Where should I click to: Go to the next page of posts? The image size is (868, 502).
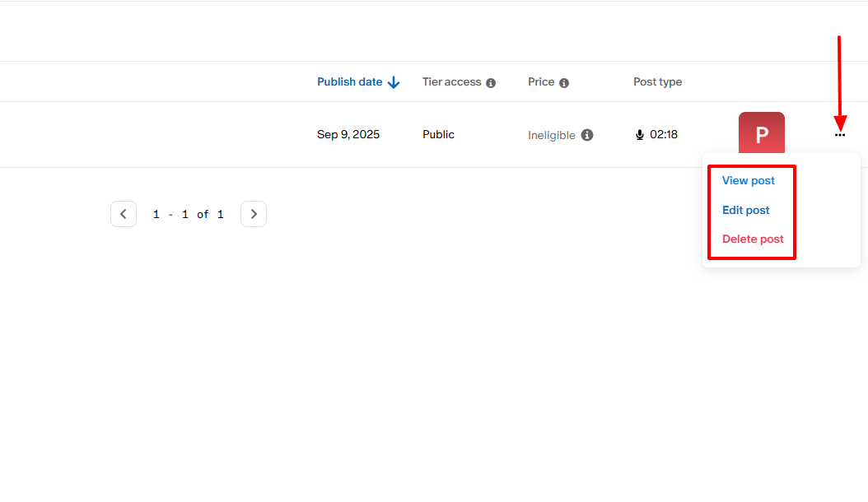point(254,214)
